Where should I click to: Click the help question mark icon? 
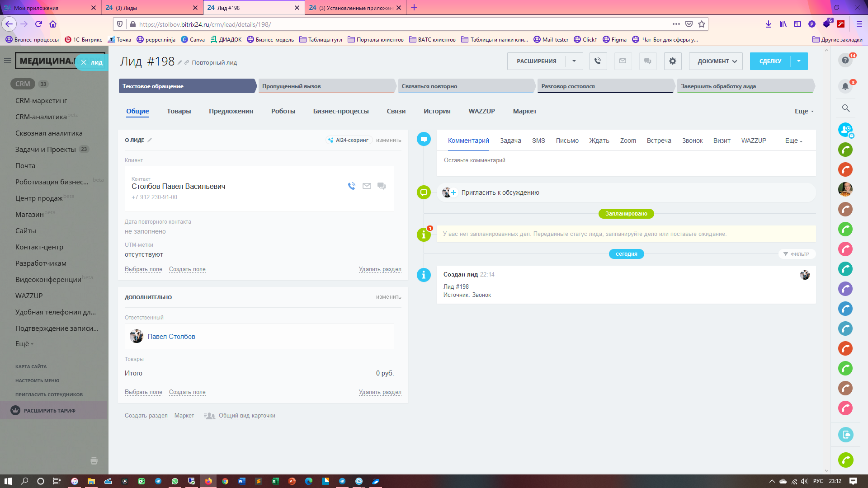(x=845, y=60)
